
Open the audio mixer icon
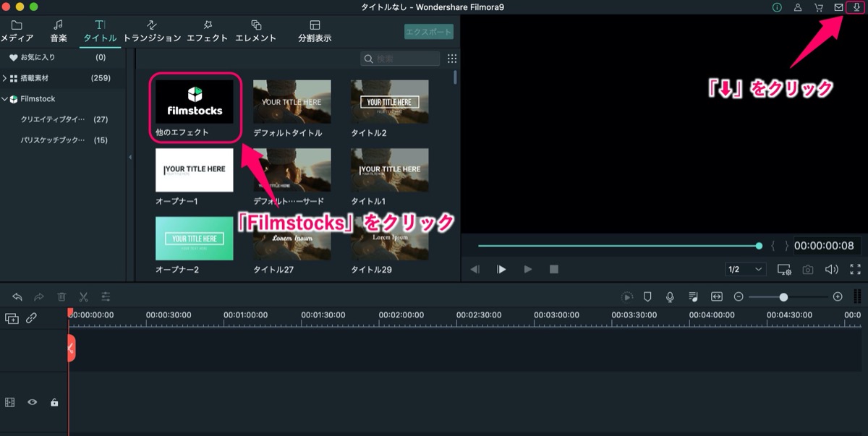693,296
